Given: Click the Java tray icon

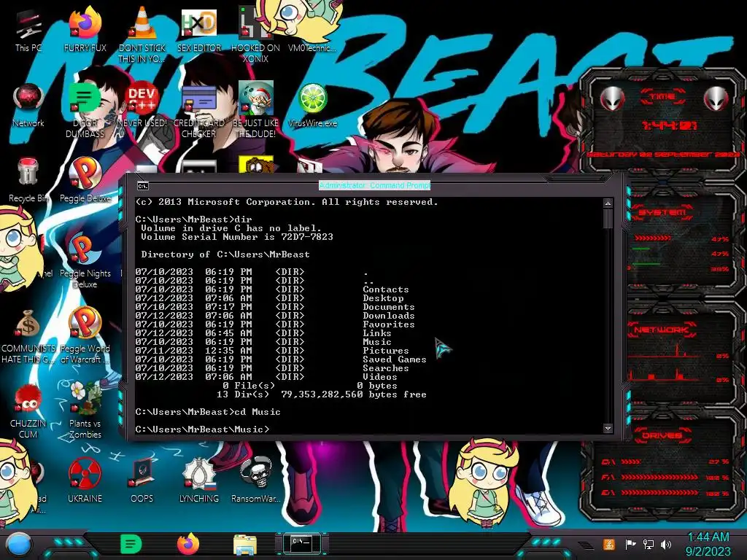Looking at the screenshot, I should click(x=608, y=544).
